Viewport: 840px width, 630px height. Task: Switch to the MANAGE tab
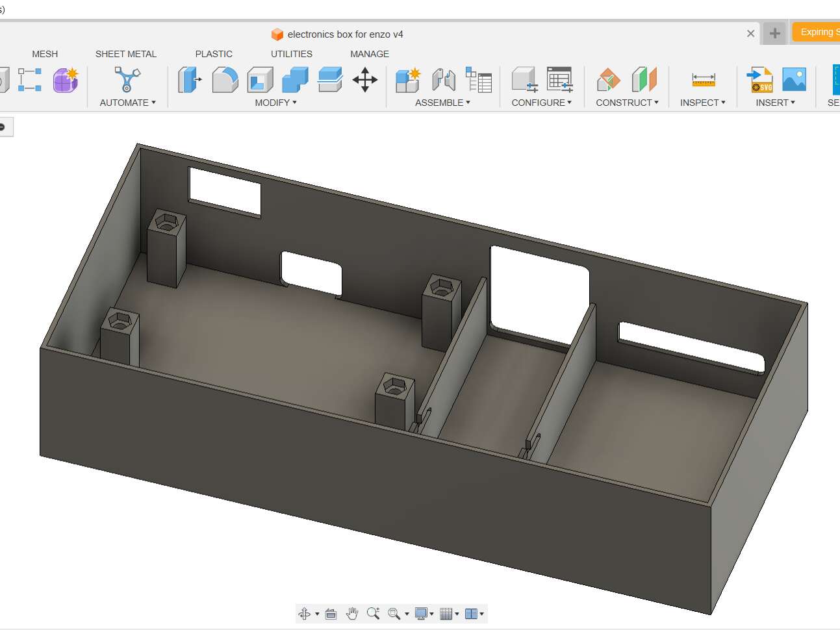click(370, 54)
